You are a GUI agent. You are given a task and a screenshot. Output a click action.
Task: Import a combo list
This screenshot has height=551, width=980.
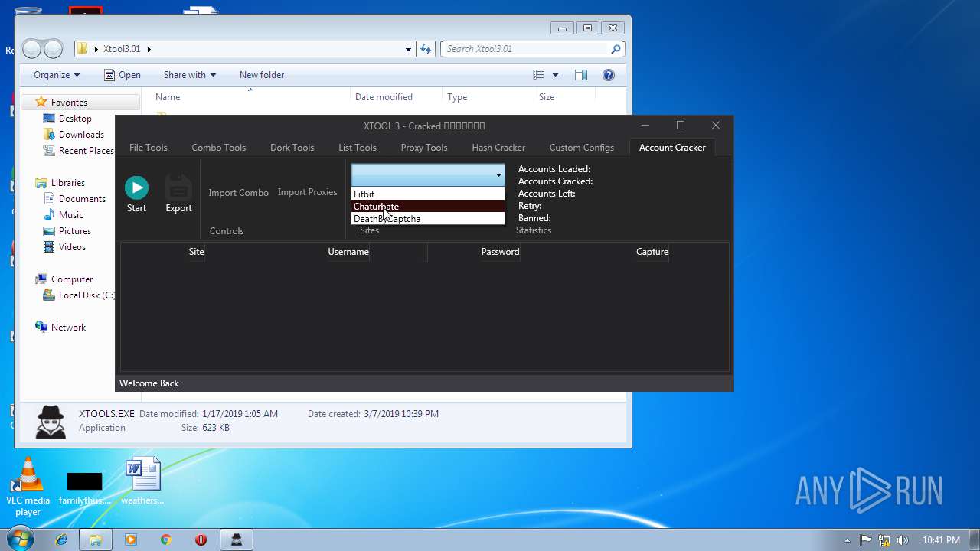tap(238, 193)
